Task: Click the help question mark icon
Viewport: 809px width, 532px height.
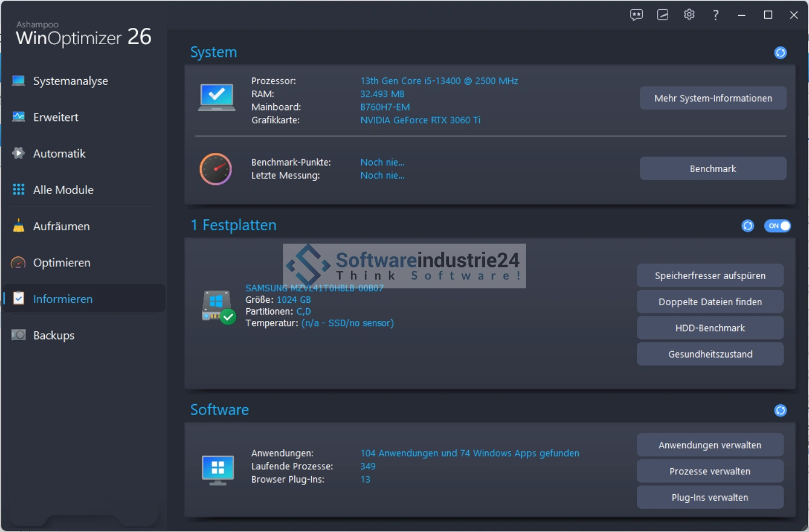Action: [715, 15]
